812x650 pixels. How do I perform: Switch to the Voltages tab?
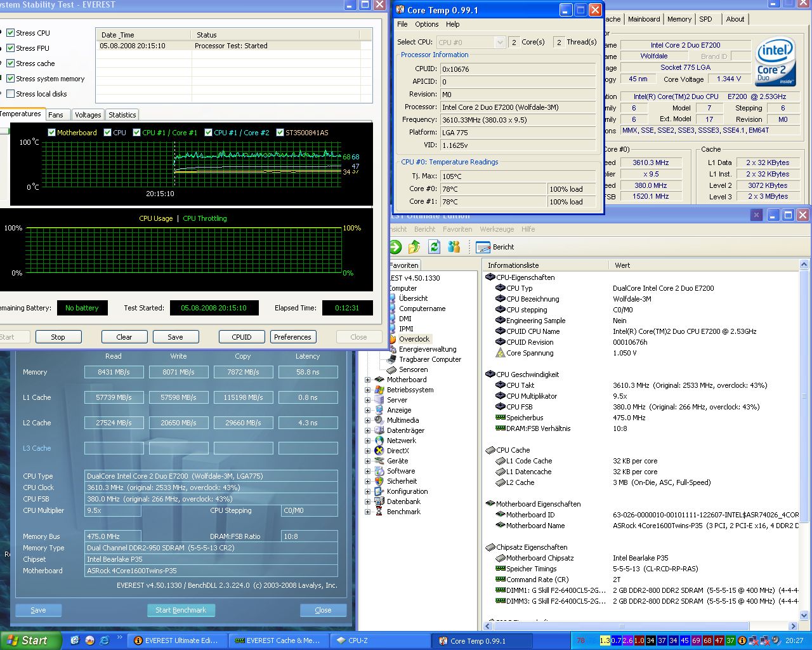pyautogui.click(x=88, y=115)
